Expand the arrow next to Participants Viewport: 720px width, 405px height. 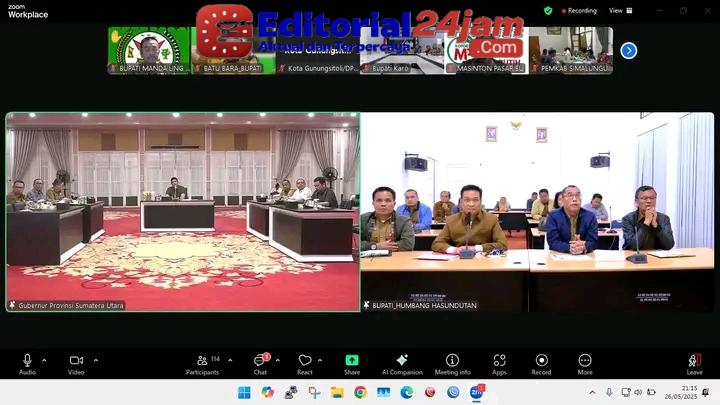coord(230,360)
